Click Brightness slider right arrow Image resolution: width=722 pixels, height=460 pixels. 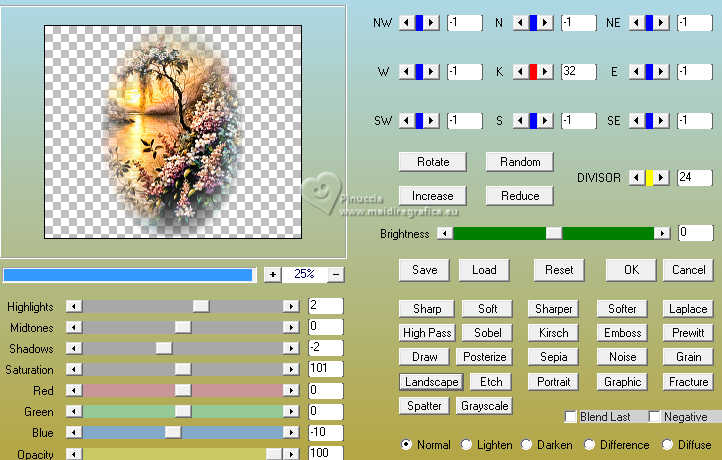662,233
